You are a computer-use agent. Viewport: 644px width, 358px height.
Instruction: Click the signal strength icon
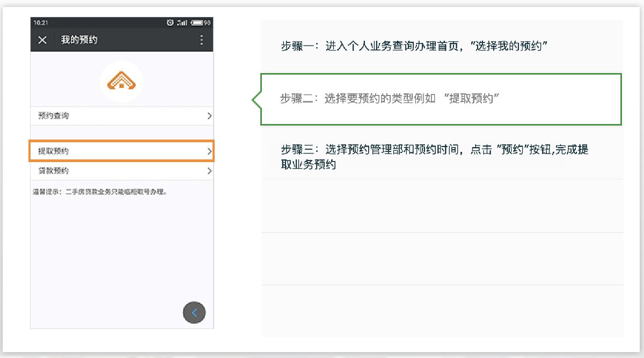[x=182, y=23]
